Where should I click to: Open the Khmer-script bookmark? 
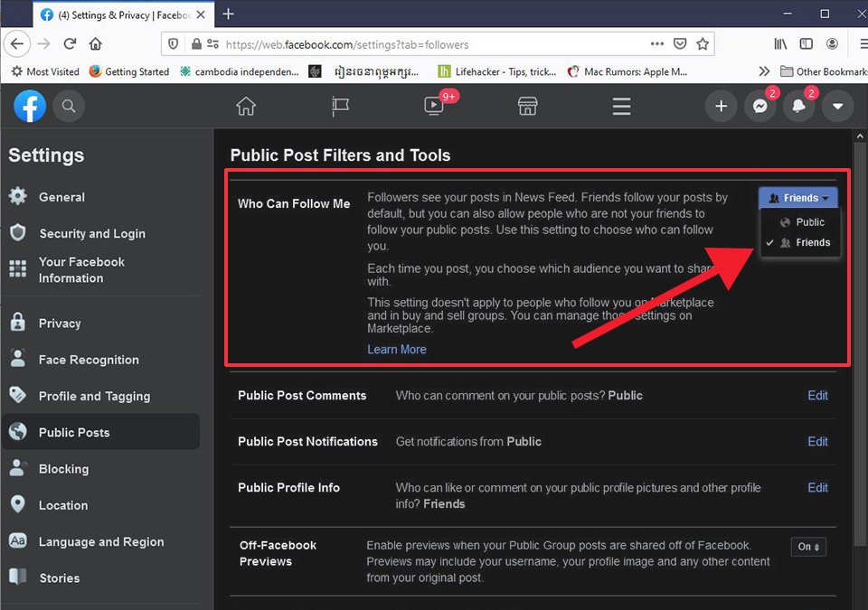(x=376, y=71)
